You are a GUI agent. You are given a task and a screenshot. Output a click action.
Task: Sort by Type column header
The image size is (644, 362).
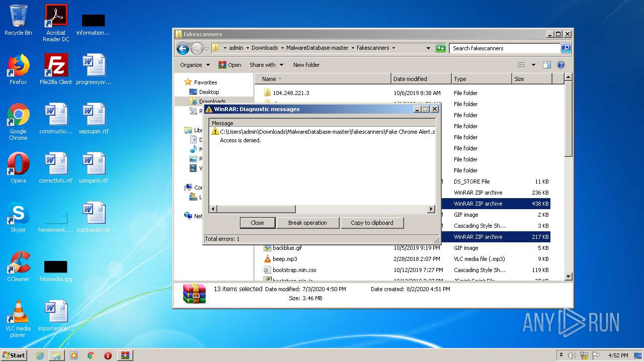(481, 79)
